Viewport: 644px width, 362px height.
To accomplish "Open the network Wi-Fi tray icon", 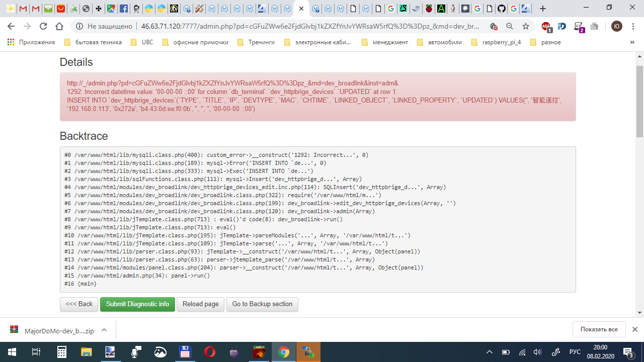I will click(x=522, y=352).
